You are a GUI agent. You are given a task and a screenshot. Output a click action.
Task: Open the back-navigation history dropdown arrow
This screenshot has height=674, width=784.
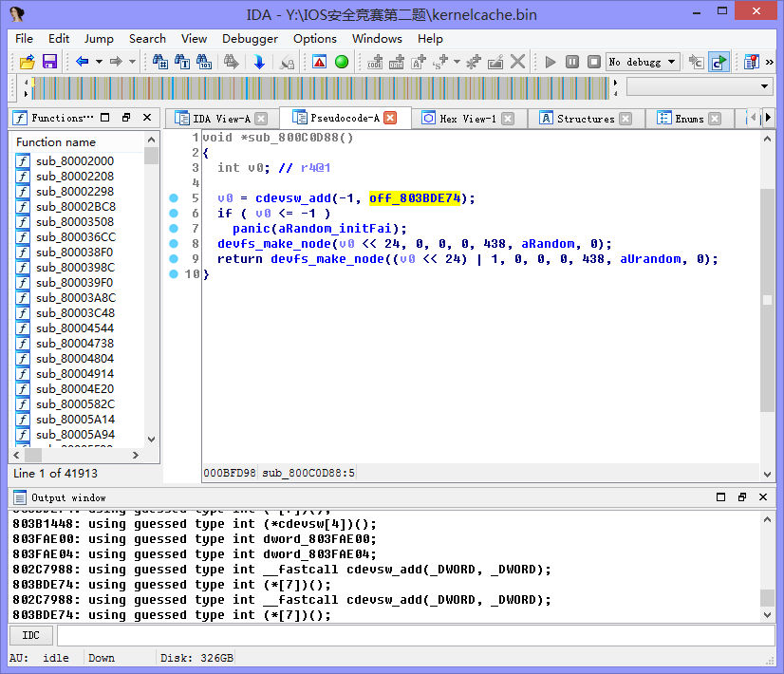(x=99, y=62)
